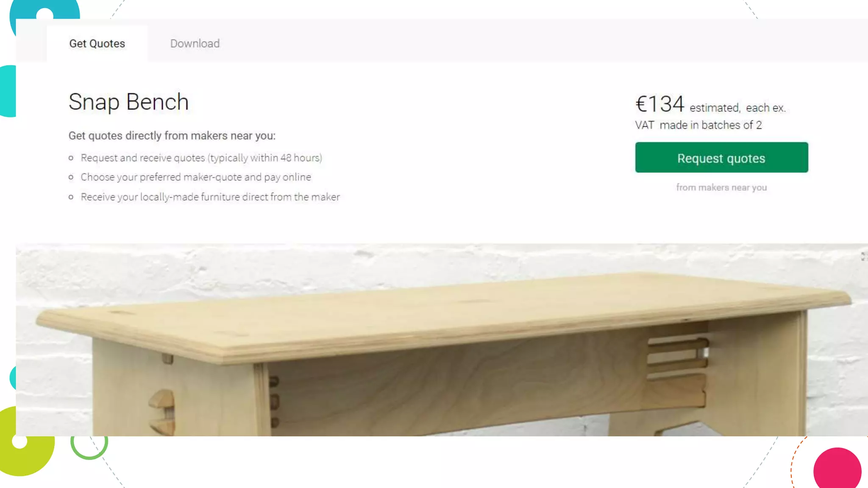Viewport: 868px width, 488px height.
Task: Click the 'from makers near you' caption
Action: pyautogui.click(x=721, y=187)
